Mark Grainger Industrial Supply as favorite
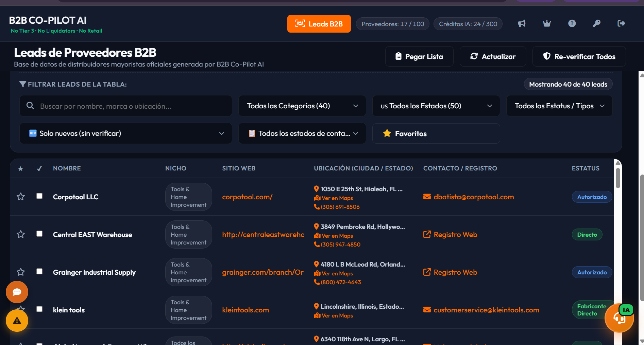644x345 pixels. [21, 272]
